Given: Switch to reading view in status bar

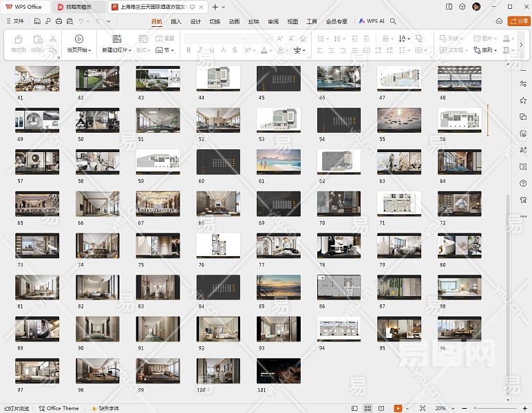Looking at the screenshot, I should click(x=381, y=408).
